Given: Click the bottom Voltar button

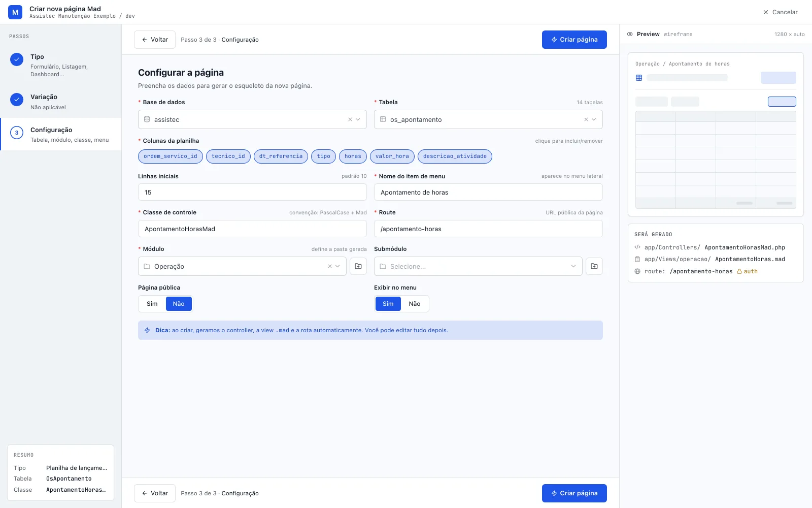Looking at the screenshot, I should 155,493.
